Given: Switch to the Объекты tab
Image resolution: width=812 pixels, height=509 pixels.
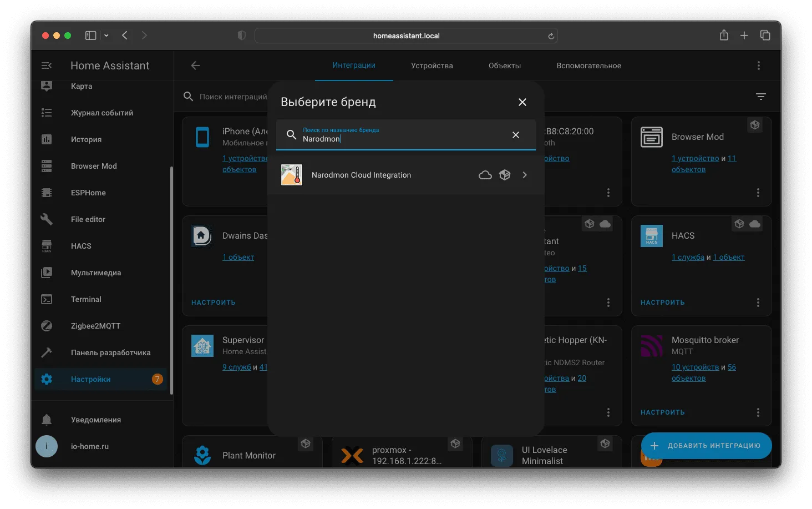Looking at the screenshot, I should pyautogui.click(x=505, y=65).
